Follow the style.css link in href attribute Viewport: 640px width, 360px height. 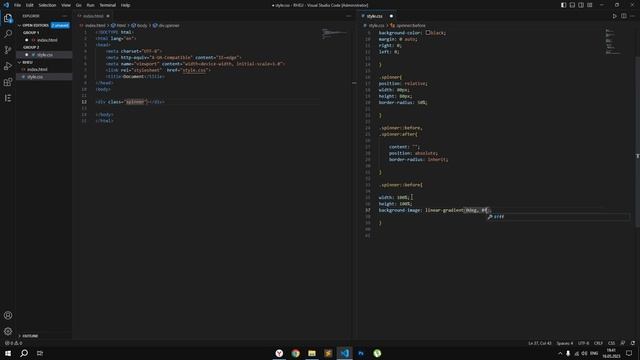click(194, 70)
